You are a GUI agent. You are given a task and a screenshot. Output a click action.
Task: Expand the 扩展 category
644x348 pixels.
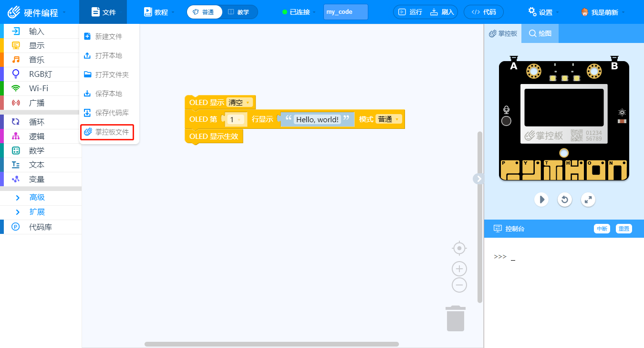41,212
